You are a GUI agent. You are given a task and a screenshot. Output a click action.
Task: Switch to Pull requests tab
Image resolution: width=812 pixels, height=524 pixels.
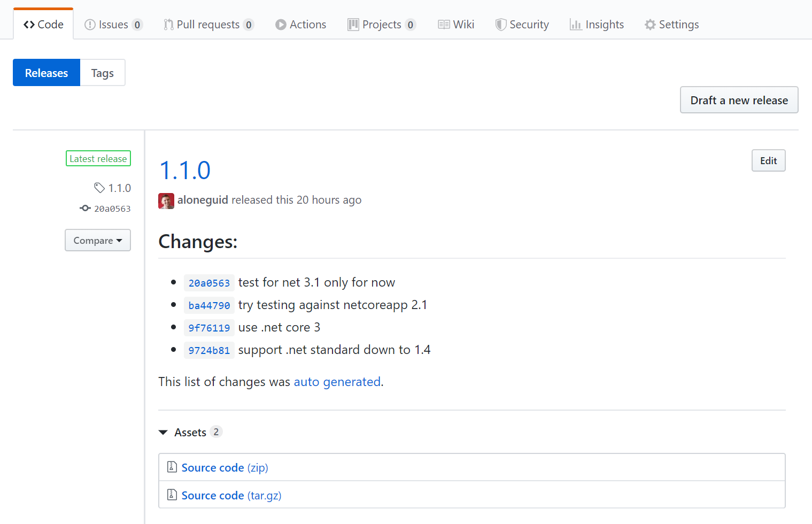click(208, 25)
